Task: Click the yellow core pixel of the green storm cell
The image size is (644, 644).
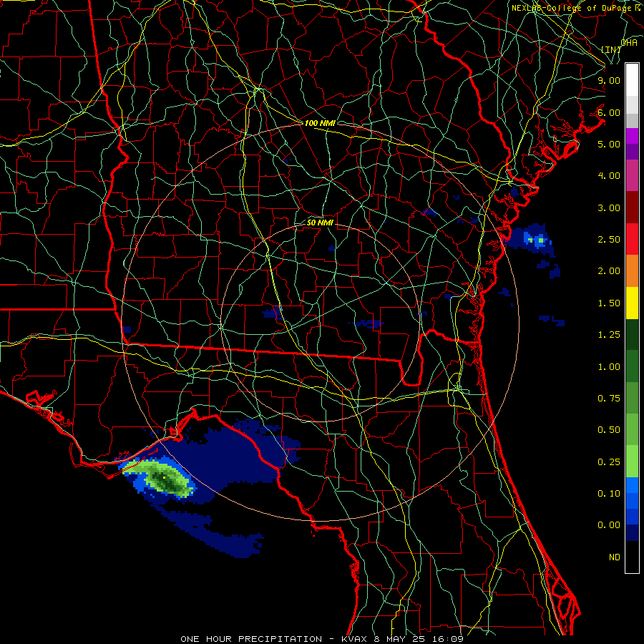Action: (164, 478)
